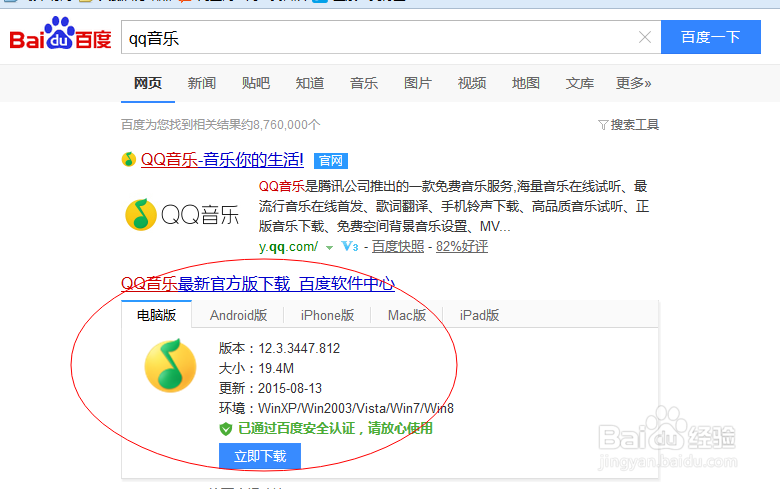Open the 地图 tab
The height and width of the screenshot is (489, 780).
tap(525, 83)
